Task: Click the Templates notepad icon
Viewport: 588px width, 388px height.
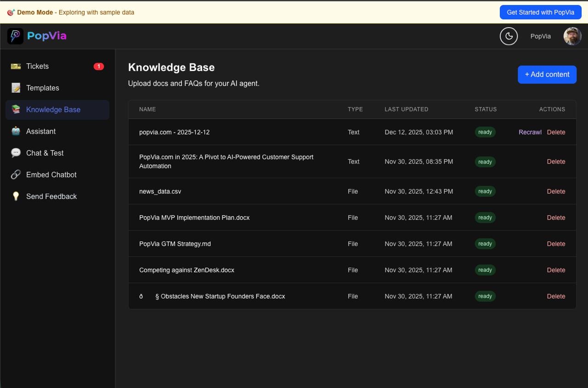Action: 16,88
